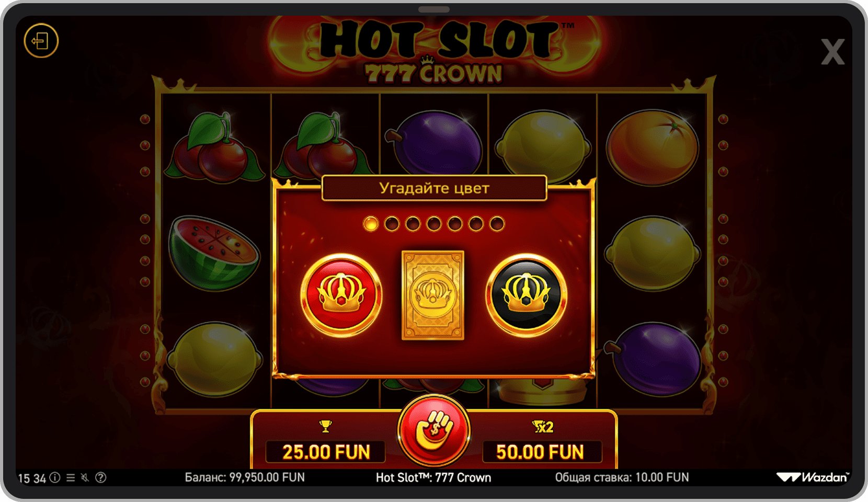Open the info icon in status bar
This screenshot has height=502, width=868.
click(55, 477)
